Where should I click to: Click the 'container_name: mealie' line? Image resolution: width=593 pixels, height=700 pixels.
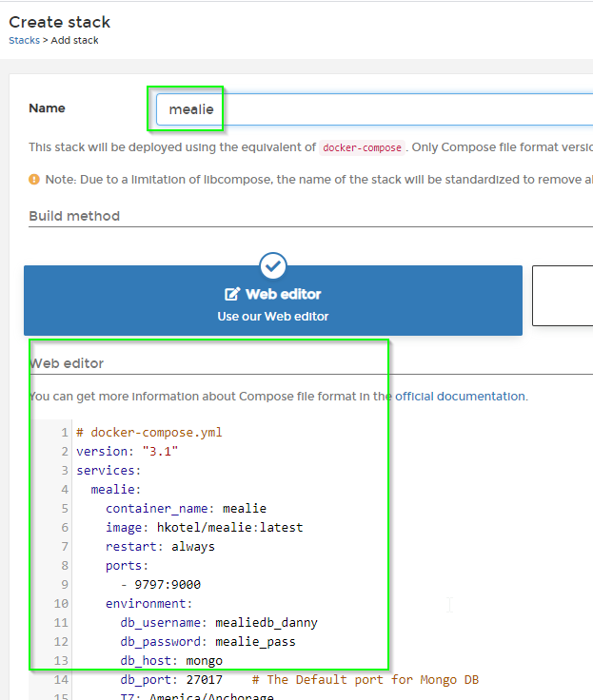[x=186, y=509]
